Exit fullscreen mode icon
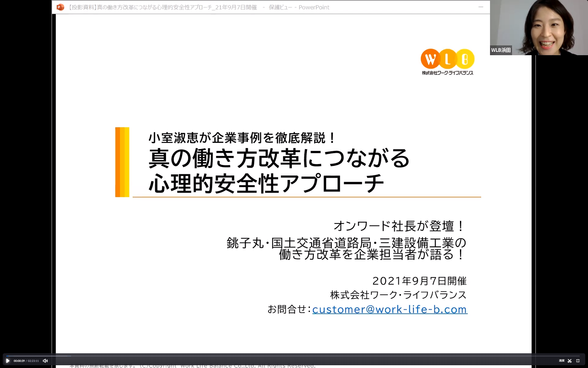588x368 pixels. [x=578, y=361]
